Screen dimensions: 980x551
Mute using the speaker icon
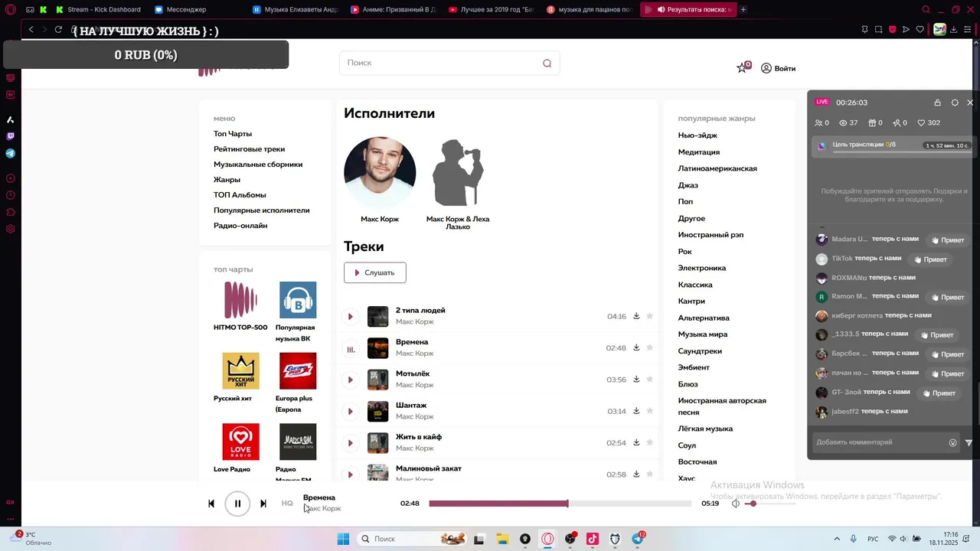(x=736, y=504)
